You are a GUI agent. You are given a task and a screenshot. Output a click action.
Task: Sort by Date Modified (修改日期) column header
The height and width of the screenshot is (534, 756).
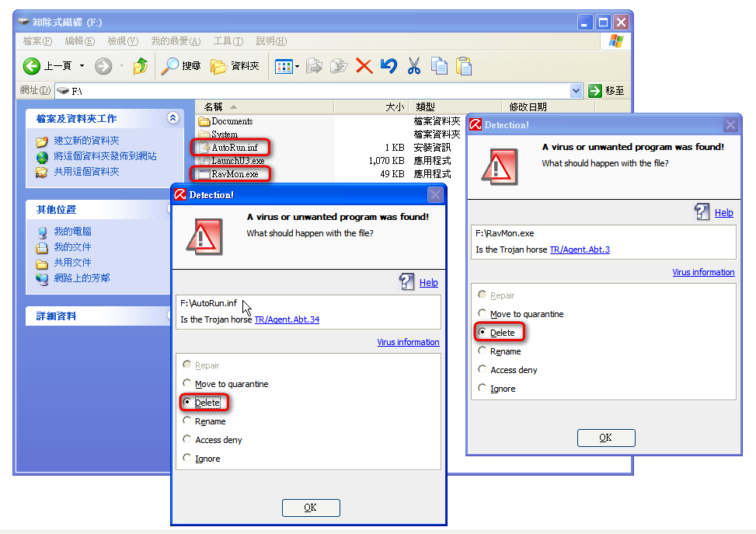547,106
